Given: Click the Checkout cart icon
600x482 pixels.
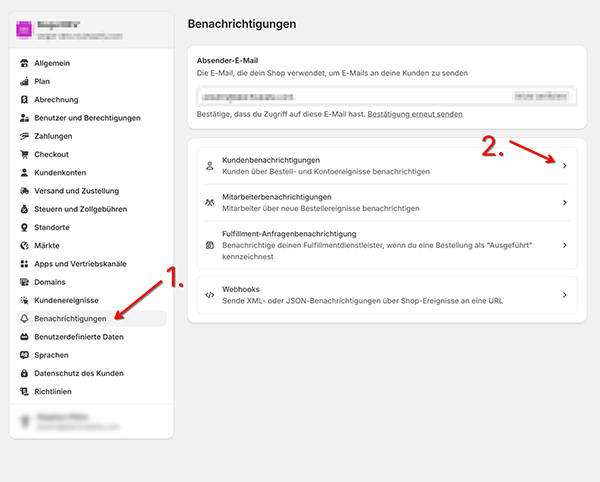Looking at the screenshot, I should 25,154.
